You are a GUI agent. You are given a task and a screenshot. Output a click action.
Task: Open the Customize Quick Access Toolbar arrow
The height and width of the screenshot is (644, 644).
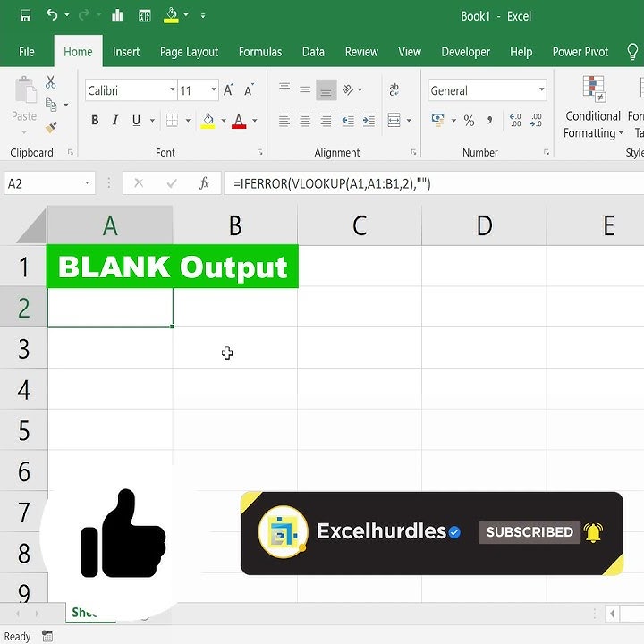(x=203, y=15)
